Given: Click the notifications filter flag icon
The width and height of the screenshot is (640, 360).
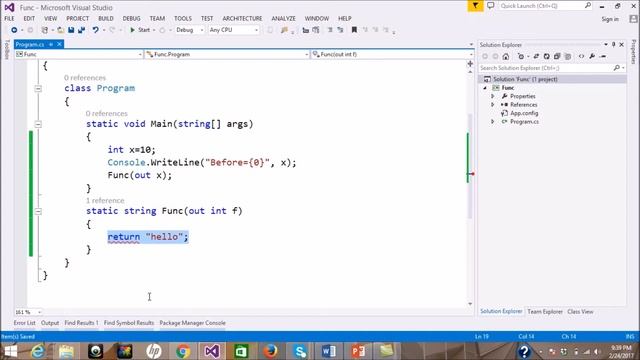Looking at the screenshot, I should click(x=476, y=6).
